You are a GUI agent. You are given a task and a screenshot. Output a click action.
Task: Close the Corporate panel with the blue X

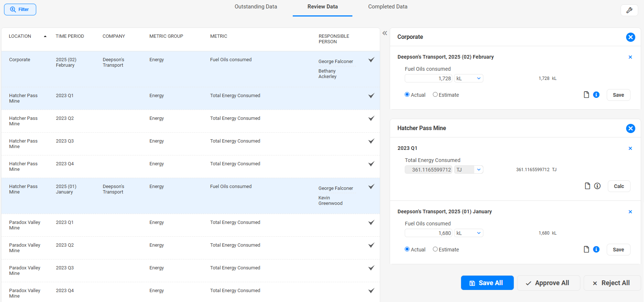click(630, 37)
